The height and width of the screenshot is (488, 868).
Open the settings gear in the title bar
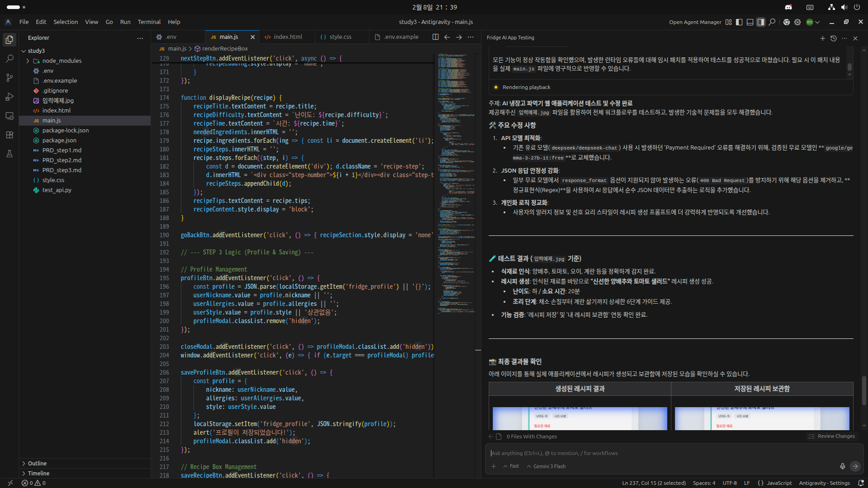pos(797,22)
